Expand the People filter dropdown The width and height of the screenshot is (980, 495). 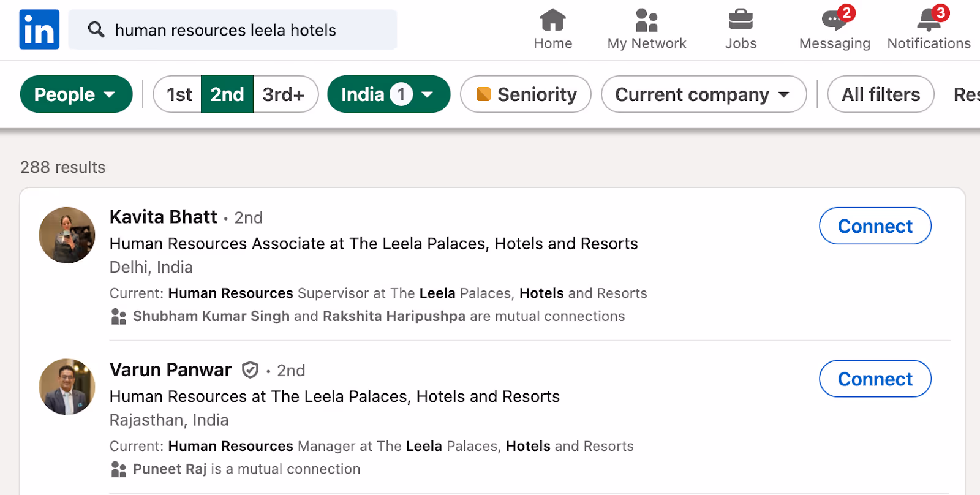76,94
